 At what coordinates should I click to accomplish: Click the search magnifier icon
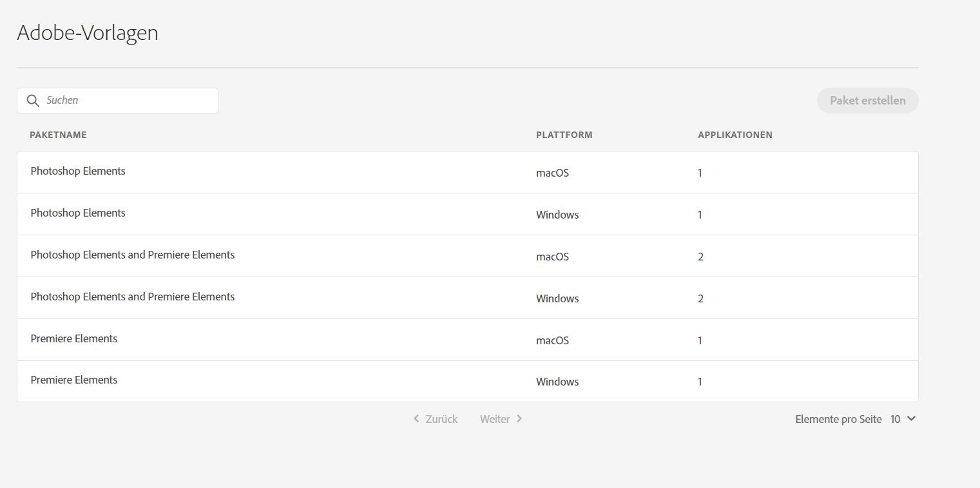coord(33,101)
